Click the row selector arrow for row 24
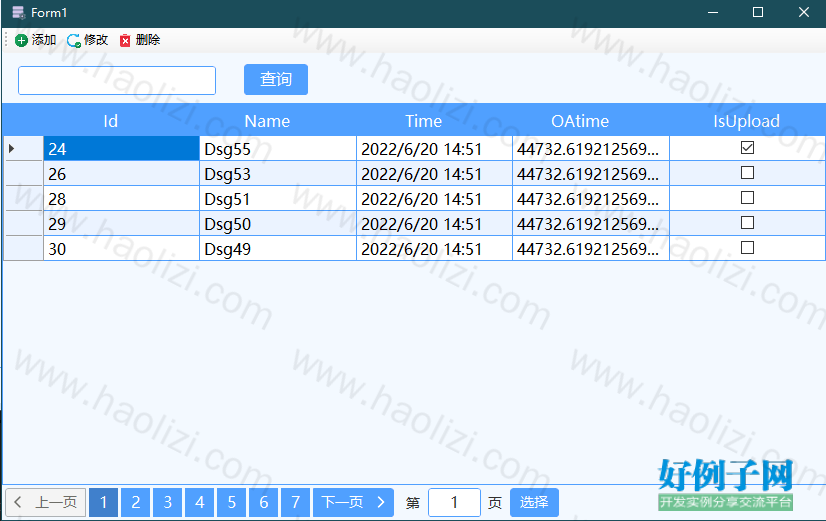Viewport: 826px width, 521px height. pyautogui.click(x=12, y=149)
